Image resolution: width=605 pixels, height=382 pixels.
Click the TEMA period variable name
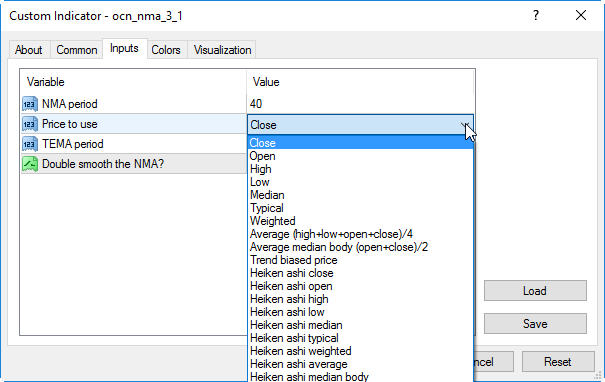(73, 144)
